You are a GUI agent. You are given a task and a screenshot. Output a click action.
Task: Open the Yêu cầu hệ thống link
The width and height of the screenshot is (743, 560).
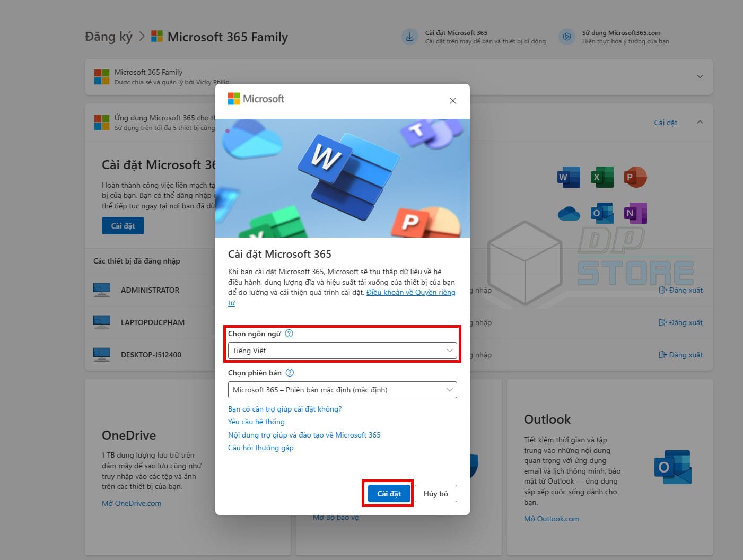[256, 422]
